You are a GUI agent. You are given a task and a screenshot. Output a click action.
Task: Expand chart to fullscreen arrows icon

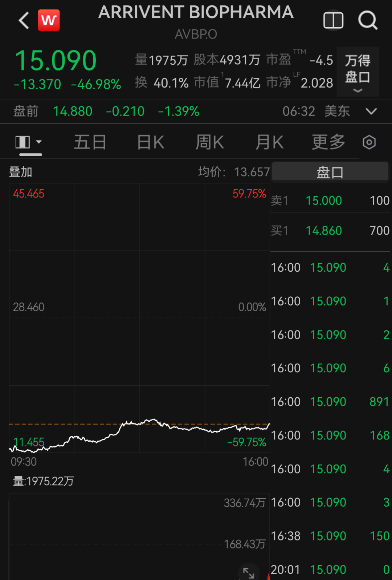(249, 573)
